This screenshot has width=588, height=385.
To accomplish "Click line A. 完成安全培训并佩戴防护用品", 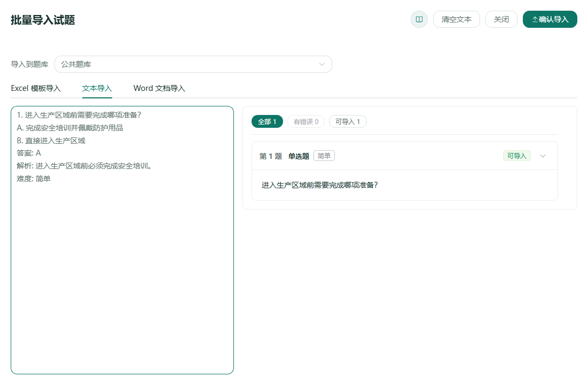I will (x=70, y=128).
